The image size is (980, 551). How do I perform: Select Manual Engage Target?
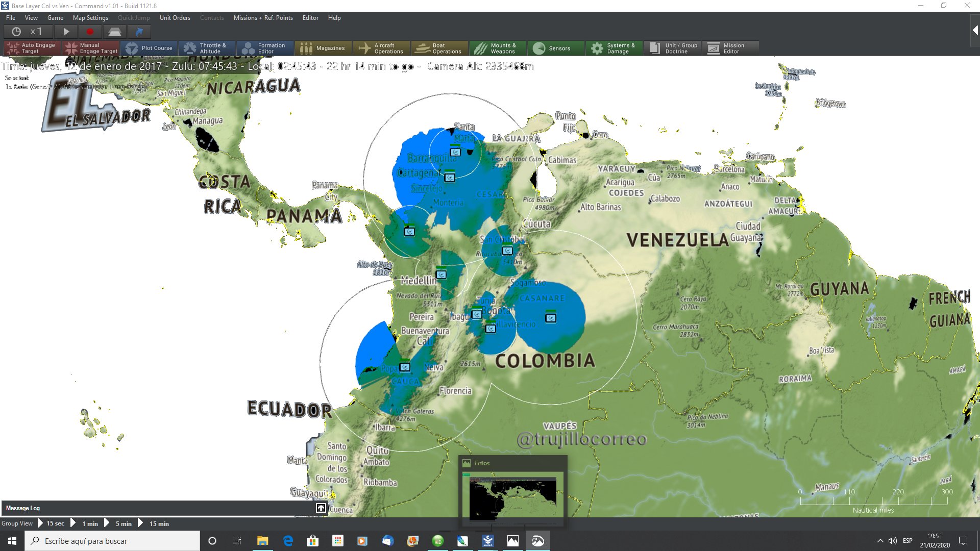click(91, 48)
